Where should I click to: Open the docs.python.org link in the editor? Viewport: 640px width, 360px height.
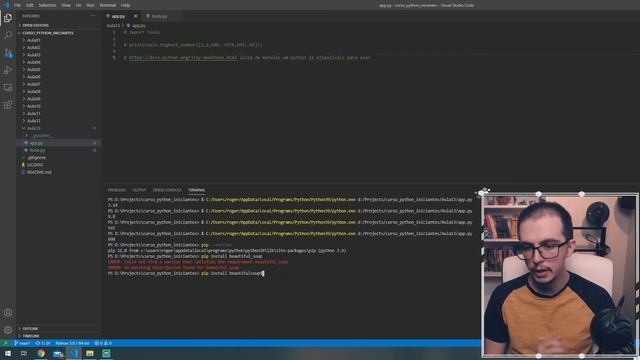182,58
